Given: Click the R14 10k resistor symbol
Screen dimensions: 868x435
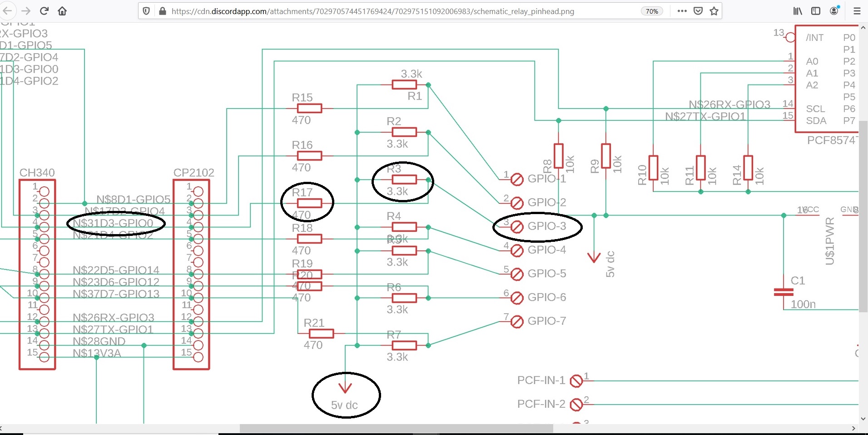Looking at the screenshot, I should [748, 168].
